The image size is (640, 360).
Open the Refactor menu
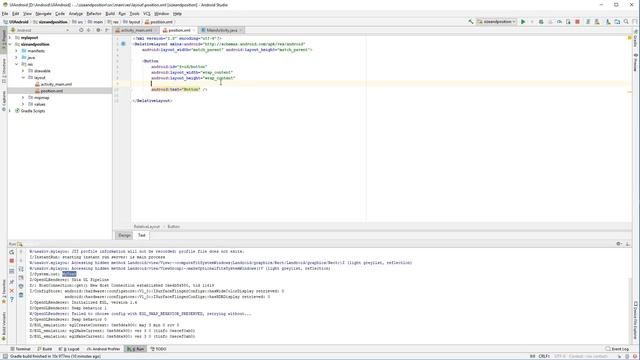click(93, 14)
